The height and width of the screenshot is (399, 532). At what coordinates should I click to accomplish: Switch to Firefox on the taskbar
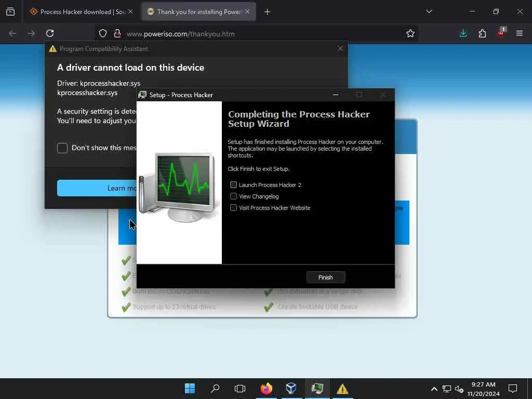click(x=267, y=388)
